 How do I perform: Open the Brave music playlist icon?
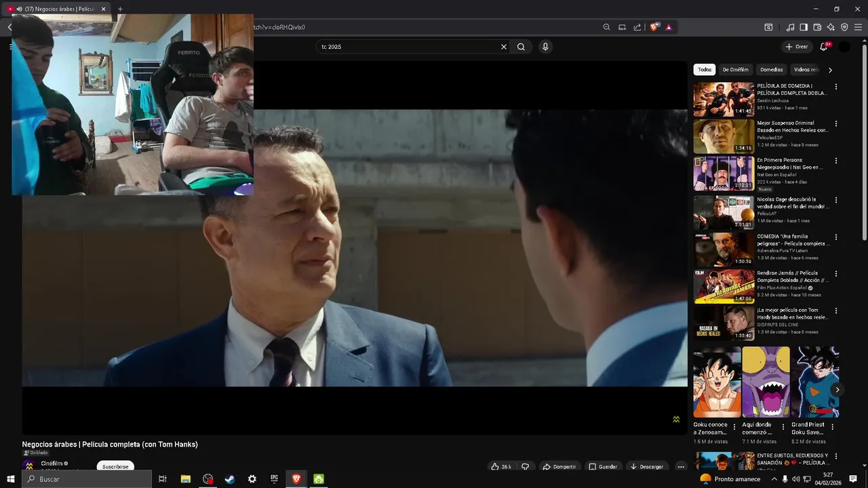790,27
